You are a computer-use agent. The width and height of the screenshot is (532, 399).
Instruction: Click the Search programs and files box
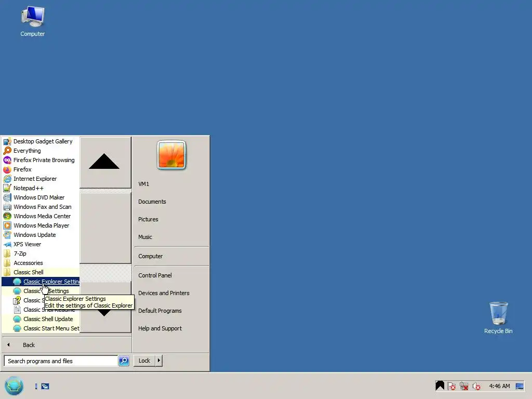pyautogui.click(x=61, y=361)
